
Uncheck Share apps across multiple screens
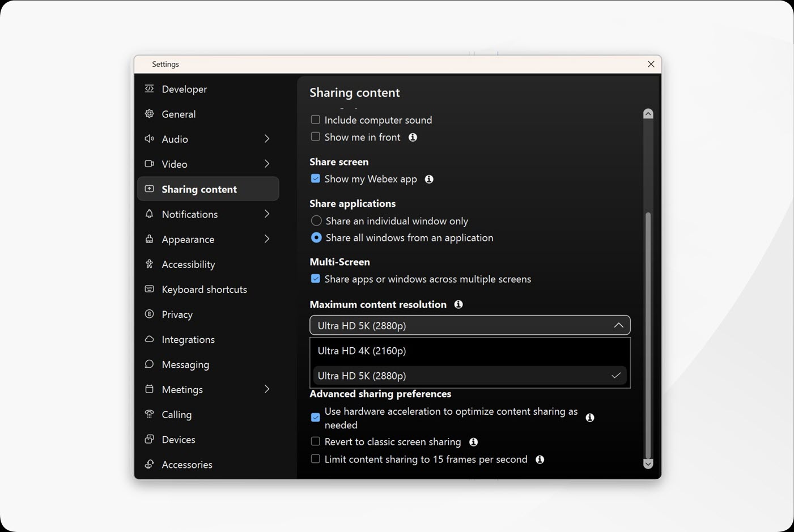tap(316, 279)
